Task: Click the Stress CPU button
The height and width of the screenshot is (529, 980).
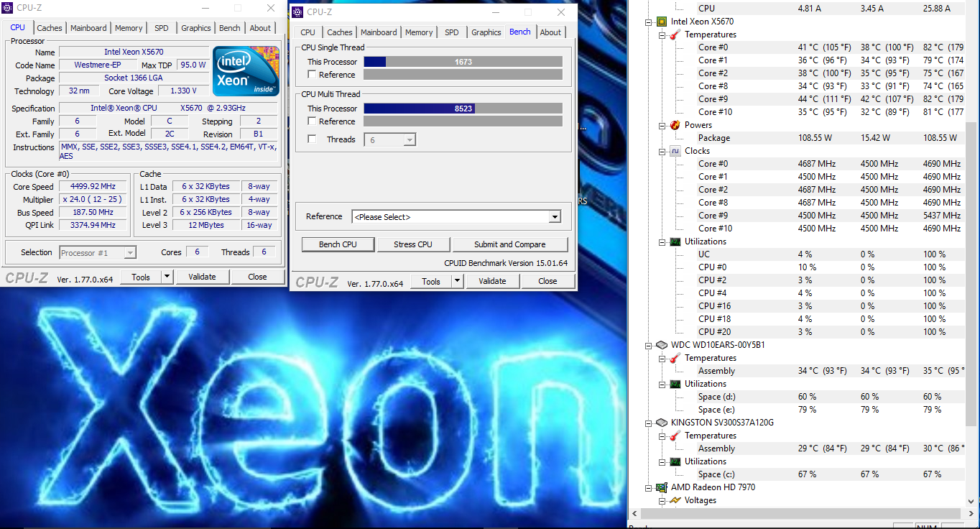Action: click(x=413, y=244)
